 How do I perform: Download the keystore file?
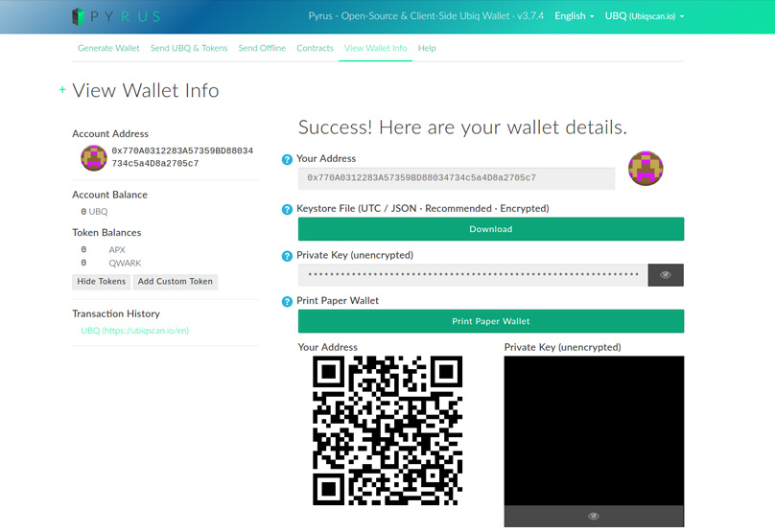coord(490,229)
